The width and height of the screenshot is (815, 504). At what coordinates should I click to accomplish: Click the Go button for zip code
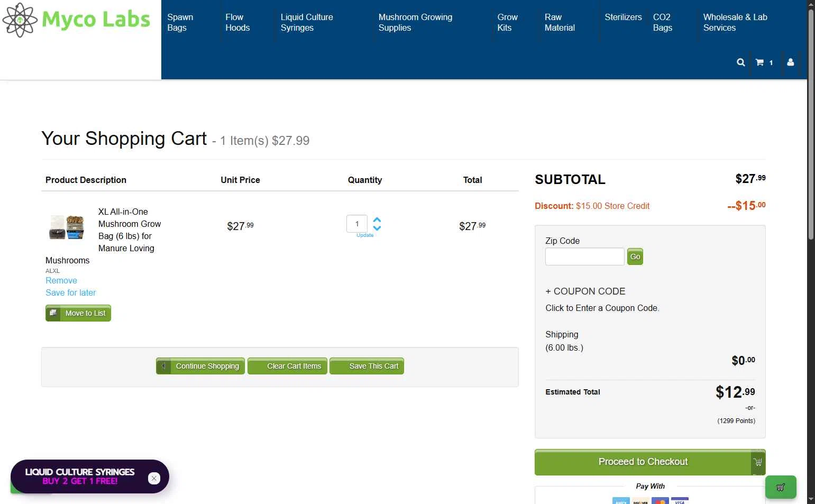(635, 256)
